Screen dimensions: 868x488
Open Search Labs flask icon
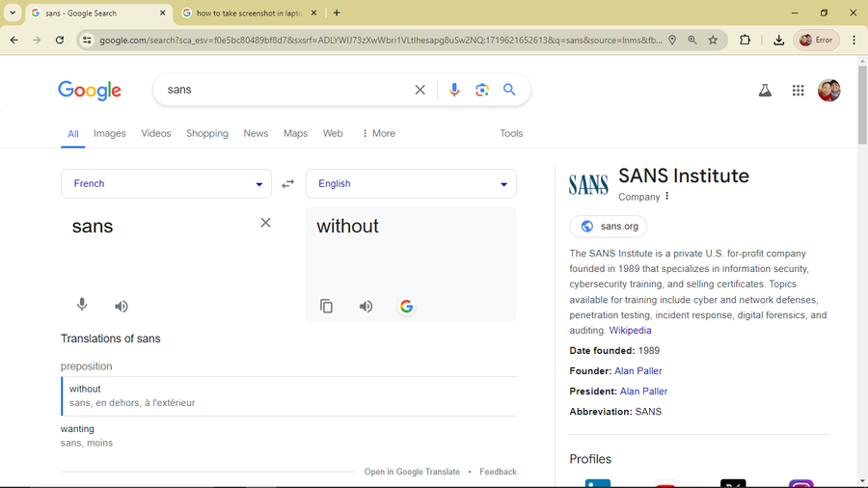tap(765, 91)
